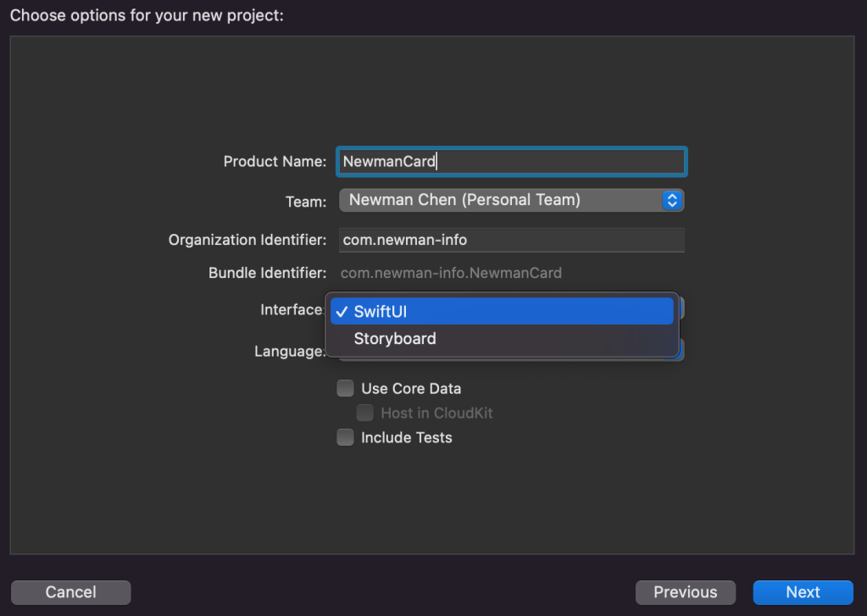This screenshot has width=867, height=616.
Task: Click the Product Name text field
Action: pyautogui.click(x=511, y=161)
